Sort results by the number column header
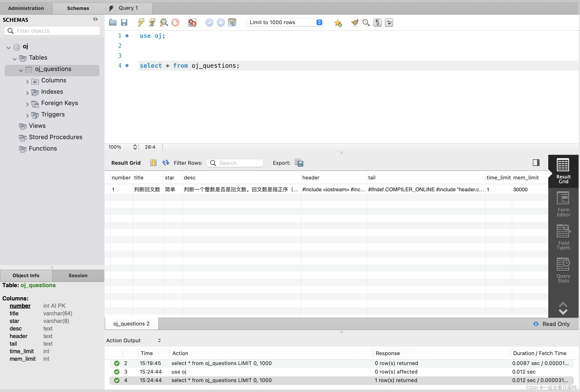 121,178
